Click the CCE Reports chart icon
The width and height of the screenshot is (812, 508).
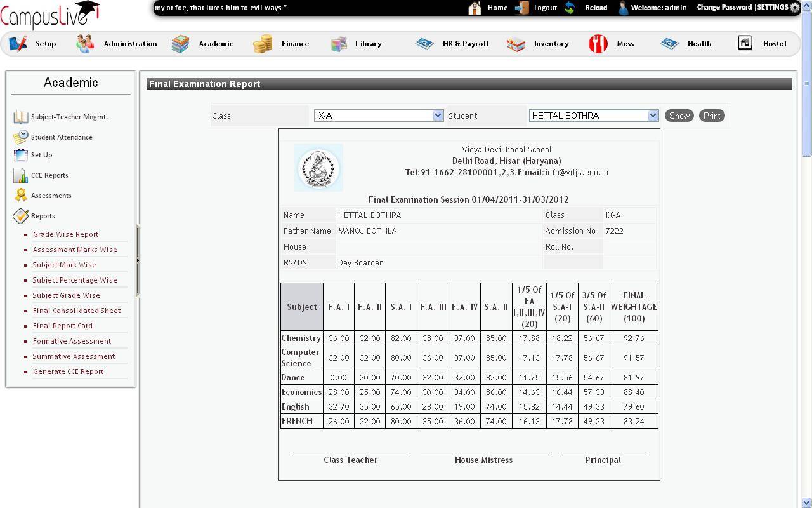click(21, 175)
